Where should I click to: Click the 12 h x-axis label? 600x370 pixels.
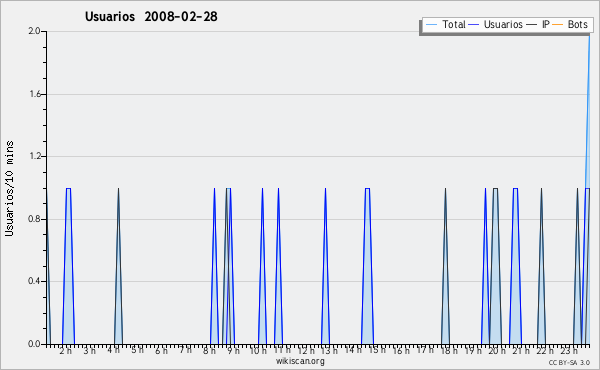click(x=306, y=351)
